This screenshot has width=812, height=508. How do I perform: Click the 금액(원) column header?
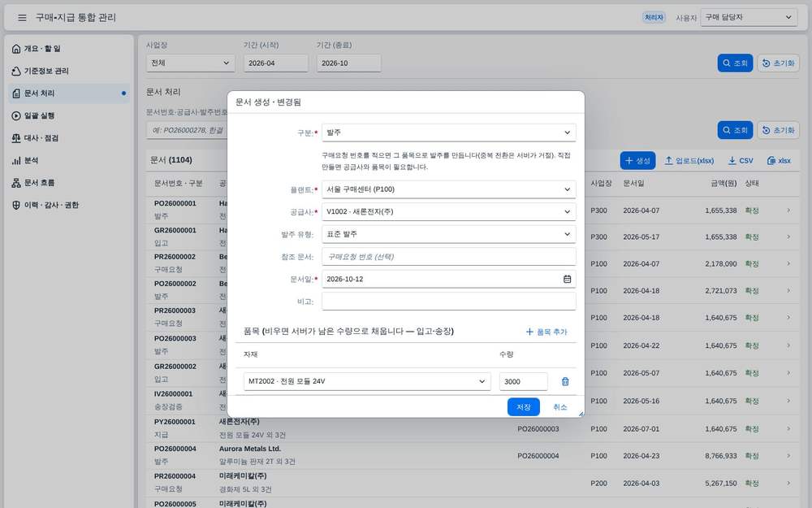pyautogui.click(x=723, y=183)
